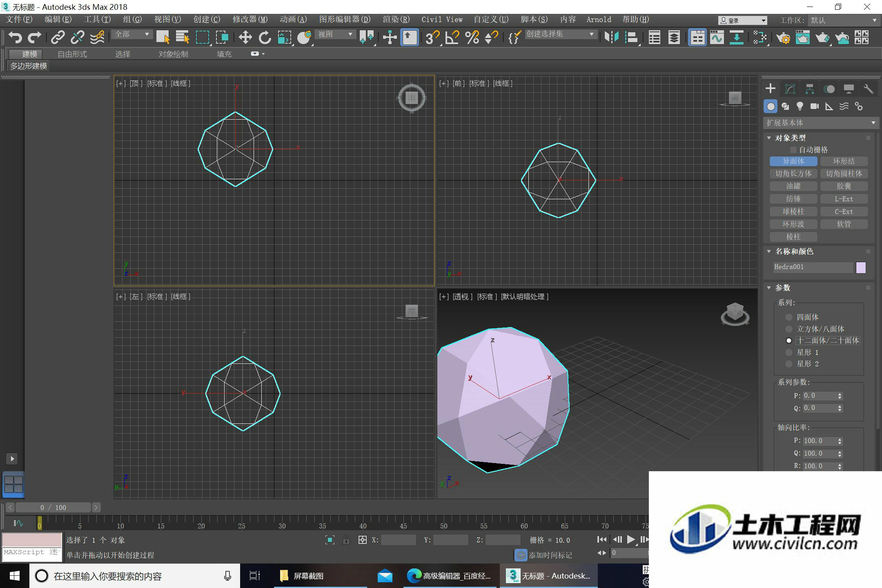The width and height of the screenshot is (882, 588).
Task: Switch to the Hierarchy panel tab
Action: tap(810, 89)
